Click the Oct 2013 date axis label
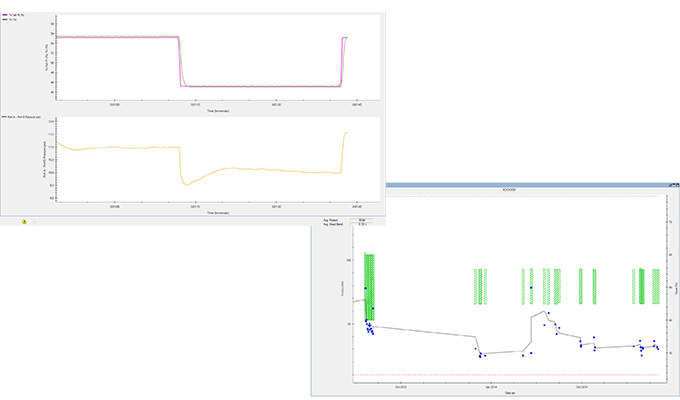Viewport: 680px width, 400px height. coord(401,385)
